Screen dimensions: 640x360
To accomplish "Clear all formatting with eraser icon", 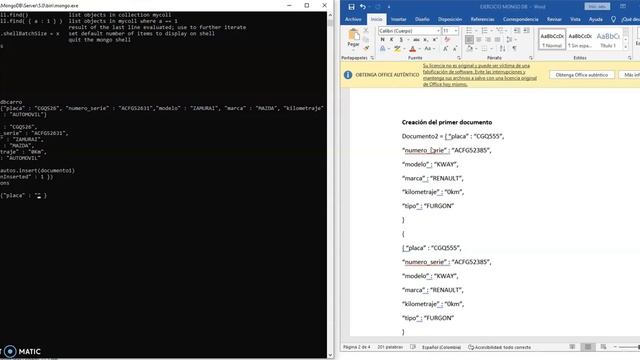I will (447, 40).
